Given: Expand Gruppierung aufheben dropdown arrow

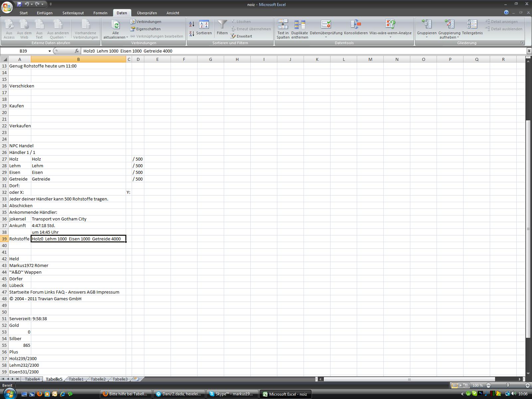Looking at the screenshot, I should coord(458,37).
